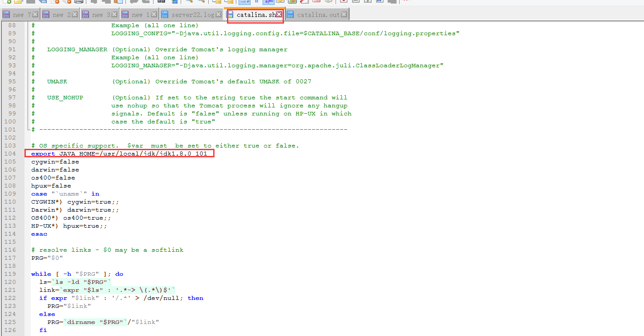Click the LOGGING_MANAGER="-Djava.util.logging.manager" example line
Viewport: 644px width, 336px height.
tap(277, 66)
